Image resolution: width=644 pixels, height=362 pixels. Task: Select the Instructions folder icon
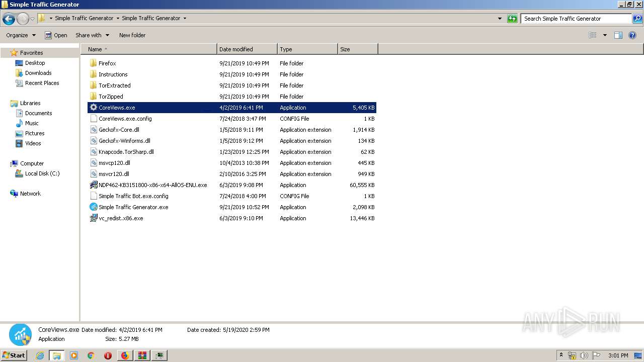click(x=93, y=74)
